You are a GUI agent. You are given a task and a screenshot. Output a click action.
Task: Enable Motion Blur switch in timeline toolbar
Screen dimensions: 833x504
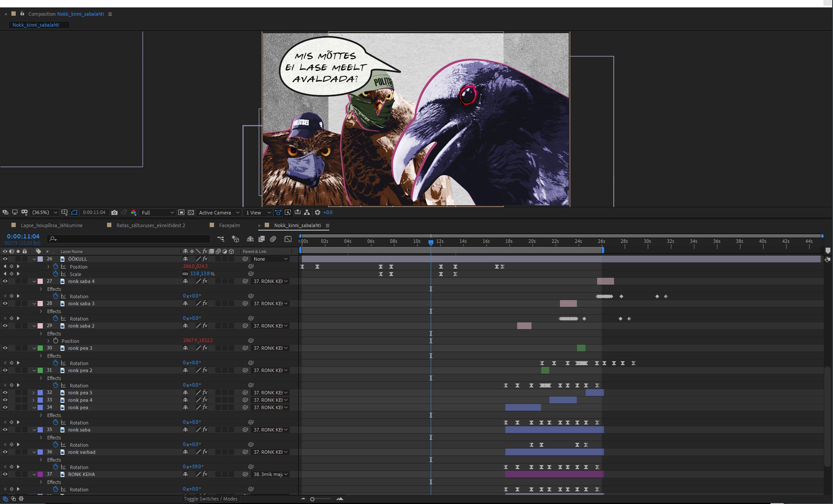coord(273,239)
